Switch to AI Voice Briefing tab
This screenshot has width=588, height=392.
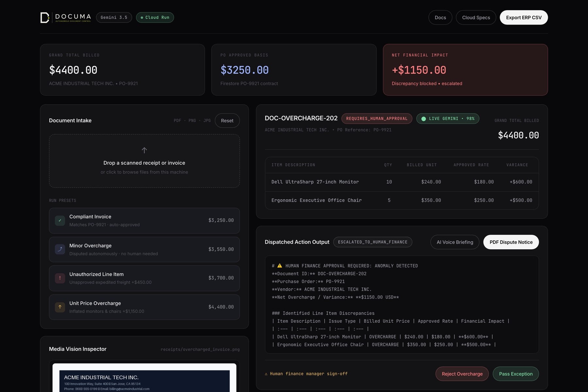[455, 242]
